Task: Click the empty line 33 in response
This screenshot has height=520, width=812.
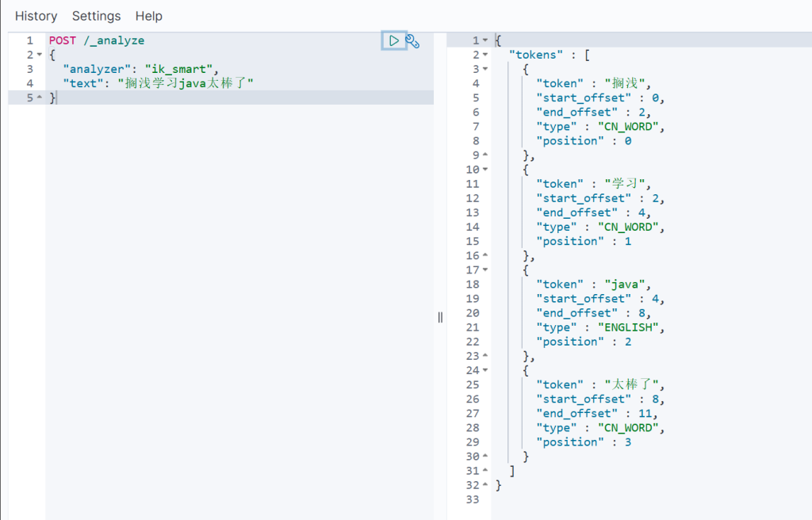Action: pos(634,499)
